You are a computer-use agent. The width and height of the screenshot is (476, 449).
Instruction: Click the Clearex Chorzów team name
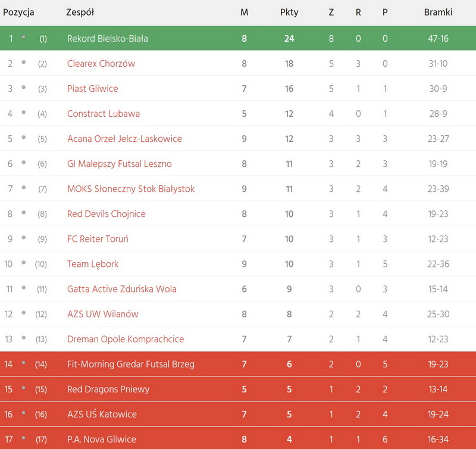pyautogui.click(x=101, y=64)
